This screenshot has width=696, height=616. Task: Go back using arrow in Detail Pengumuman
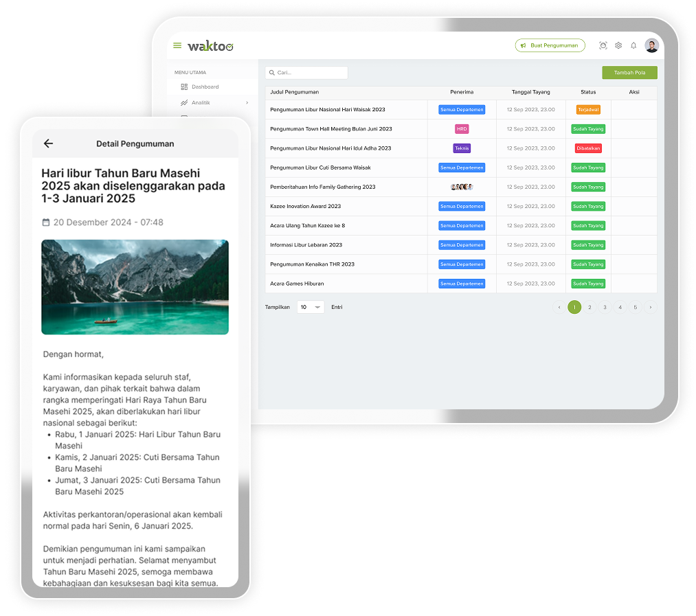click(x=48, y=144)
